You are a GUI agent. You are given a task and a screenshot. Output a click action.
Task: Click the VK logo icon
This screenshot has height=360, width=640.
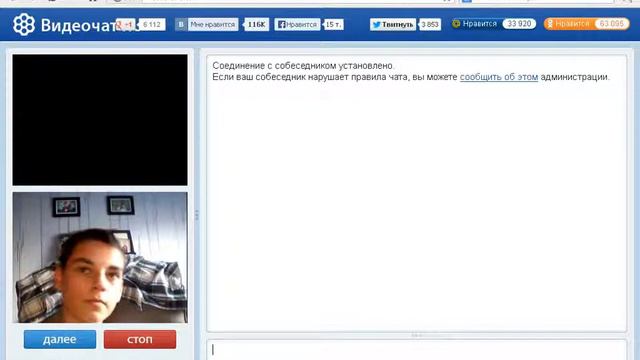coord(181,24)
